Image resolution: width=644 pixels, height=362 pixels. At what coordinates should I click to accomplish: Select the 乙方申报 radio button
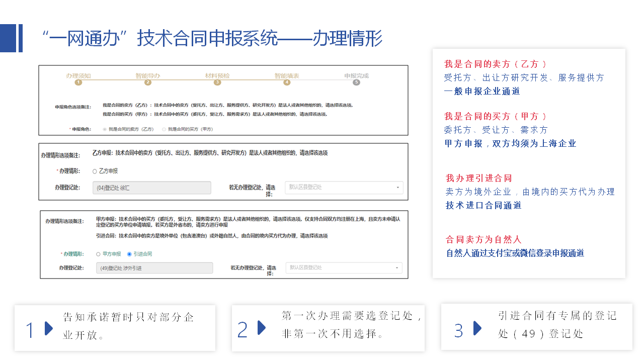click(95, 171)
